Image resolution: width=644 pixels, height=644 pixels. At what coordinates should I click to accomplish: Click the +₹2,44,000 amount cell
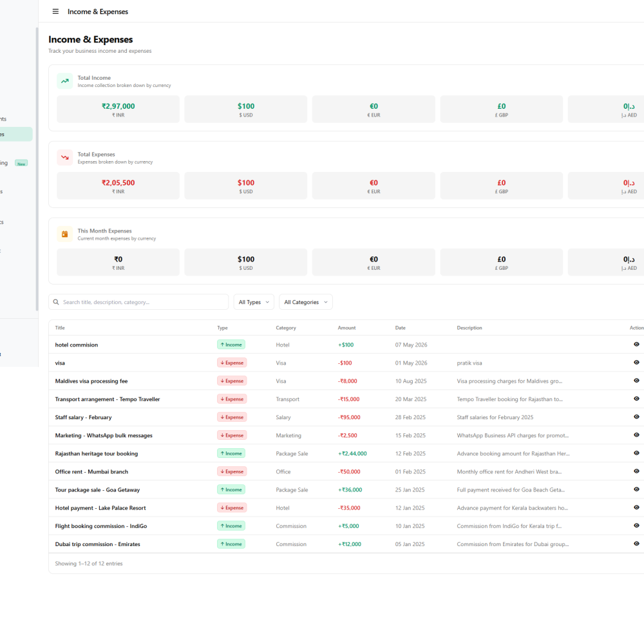point(352,453)
